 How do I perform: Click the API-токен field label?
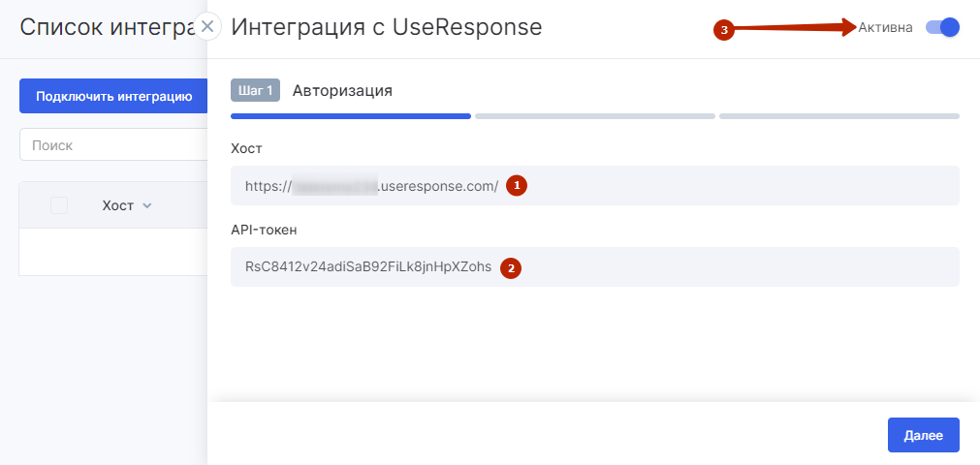(x=264, y=230)
